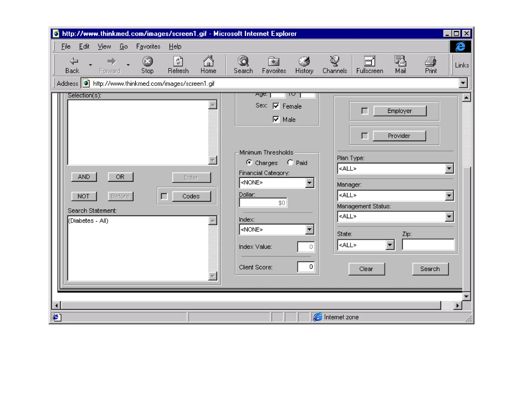Open the View menu
Viewport: 532px width, 399px height.
[104, 46]
